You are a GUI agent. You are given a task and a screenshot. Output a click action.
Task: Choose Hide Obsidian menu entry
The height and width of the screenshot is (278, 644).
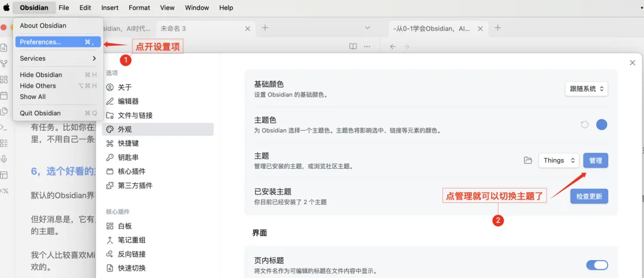[x=58, y=75]
